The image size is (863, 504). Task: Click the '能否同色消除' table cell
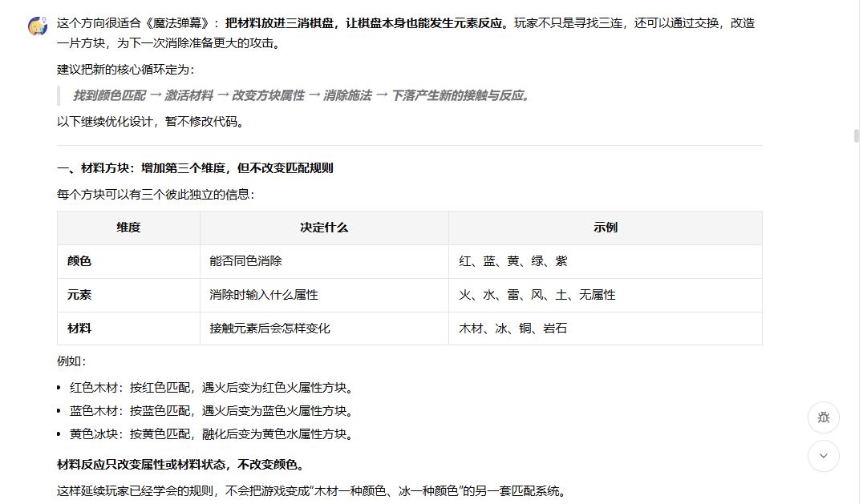click(x=324, y=261)
